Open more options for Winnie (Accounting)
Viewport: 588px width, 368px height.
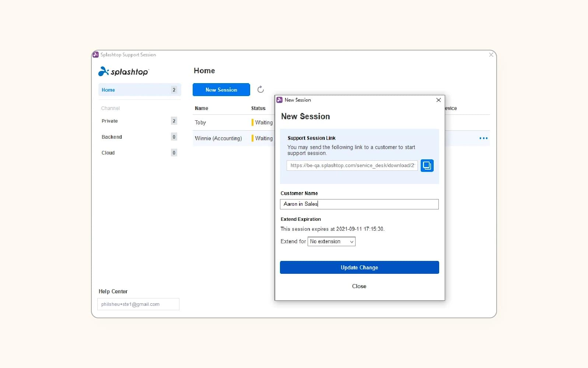483,138
